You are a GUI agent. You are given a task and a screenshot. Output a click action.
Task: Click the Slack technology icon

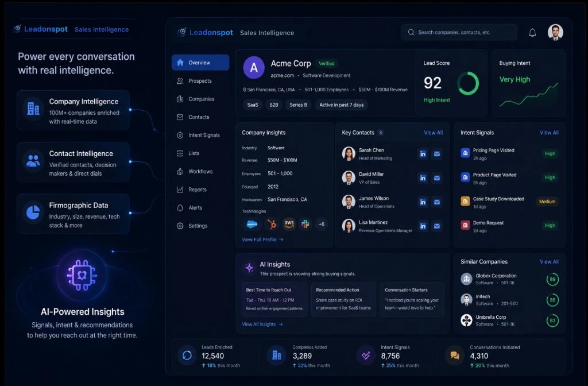click(305, 224)
